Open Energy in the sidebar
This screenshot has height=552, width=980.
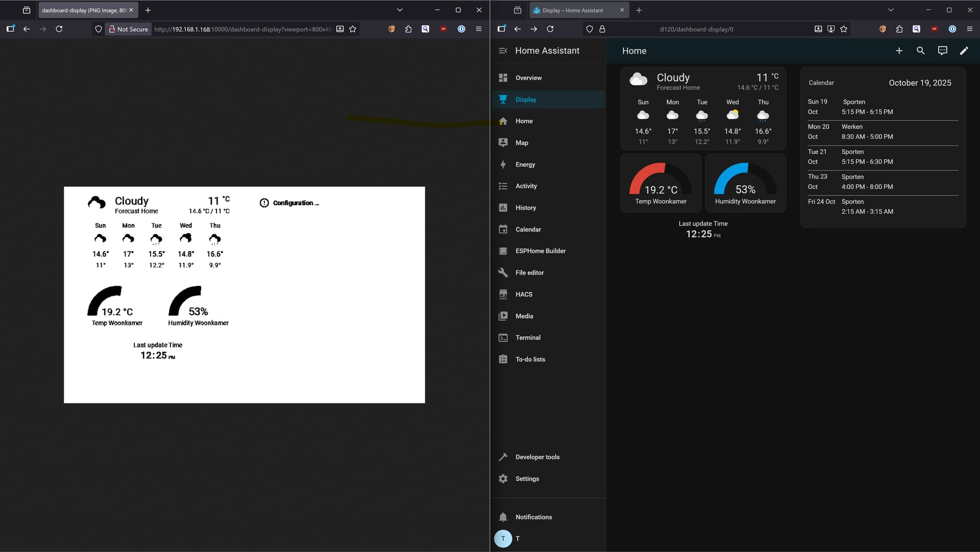(525, 164)
